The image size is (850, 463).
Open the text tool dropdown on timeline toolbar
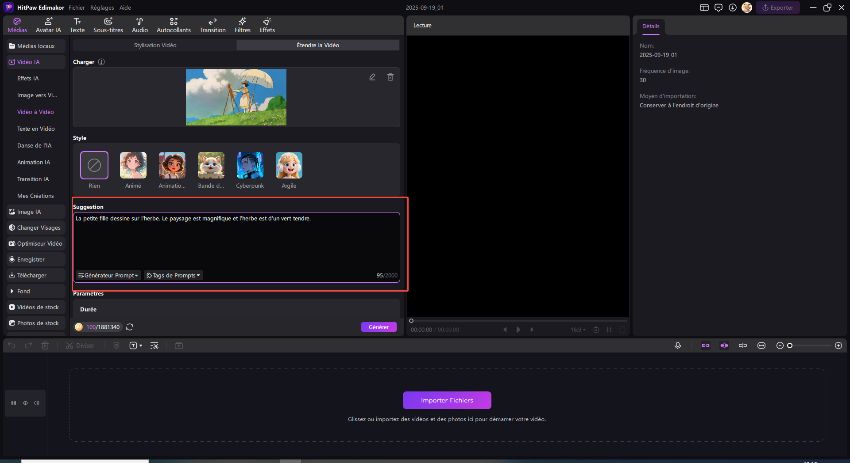136,345
